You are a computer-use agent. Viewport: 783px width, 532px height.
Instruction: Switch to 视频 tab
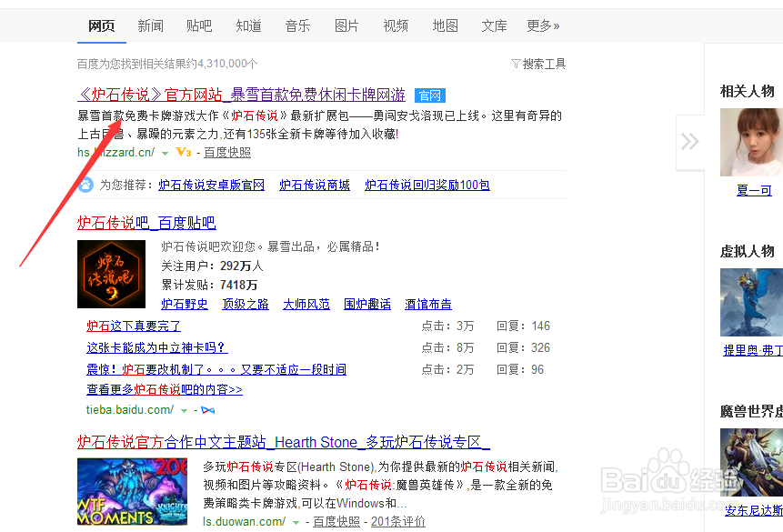tap(396, 25)
